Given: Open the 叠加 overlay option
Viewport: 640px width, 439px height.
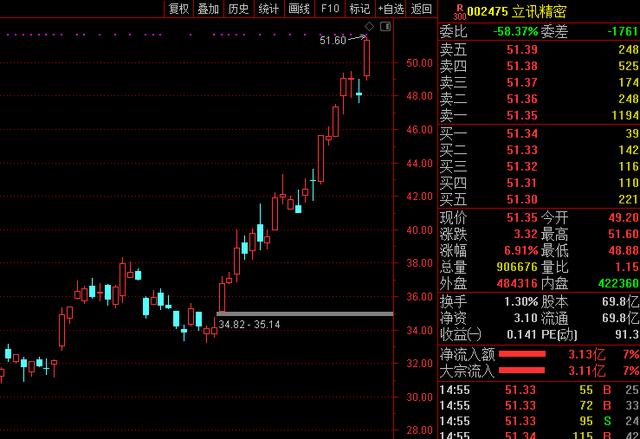Looking at the screenshot, I should 208,8.
